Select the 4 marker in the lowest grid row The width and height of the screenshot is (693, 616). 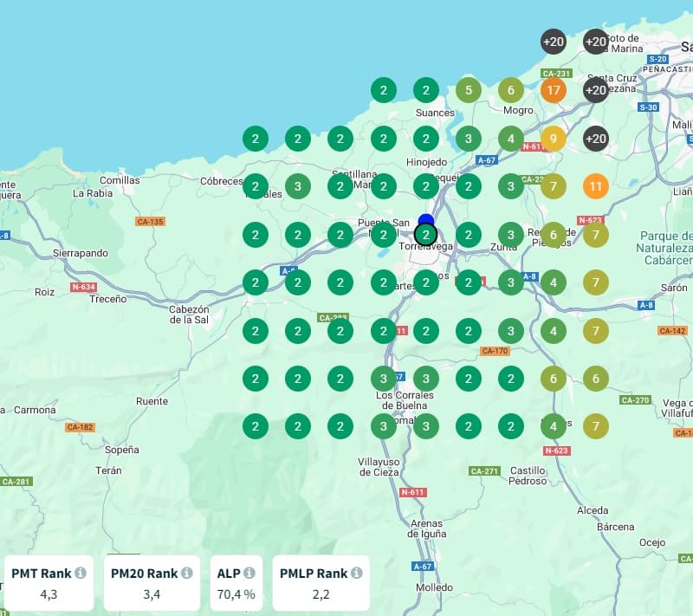554,426
